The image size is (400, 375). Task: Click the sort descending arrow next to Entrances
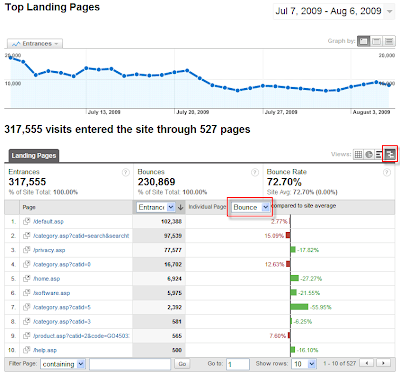(181, 207)
